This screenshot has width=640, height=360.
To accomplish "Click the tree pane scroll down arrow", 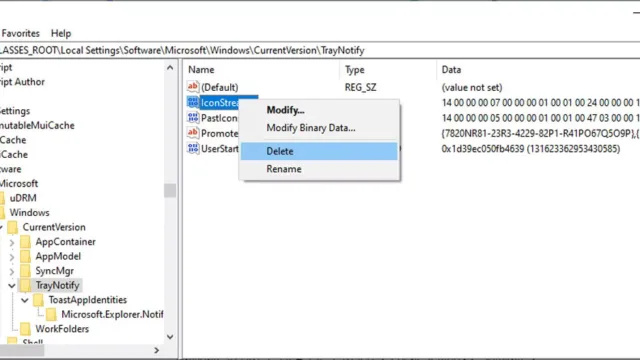I will (x=170, y=337).
